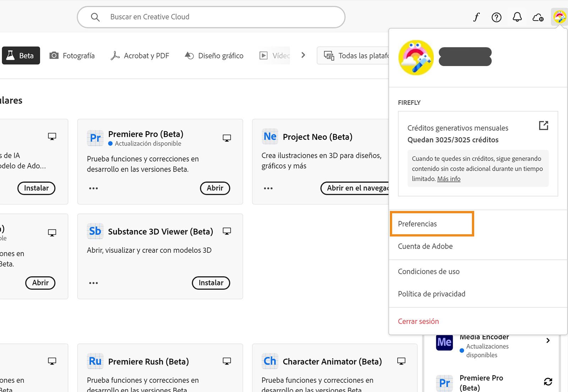This screenshot has height=392, width=568.
Task: Click the profile avatar in top bar
Action: 559,17
